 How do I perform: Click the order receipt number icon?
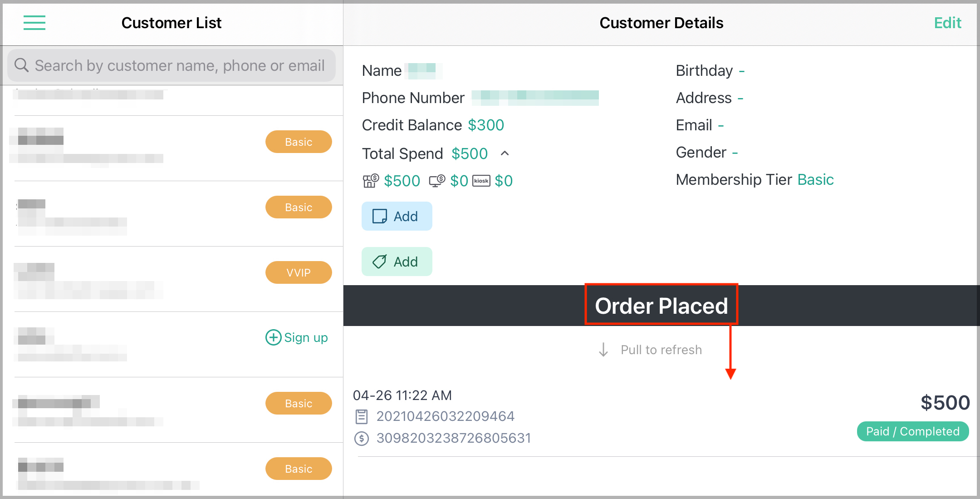(362, 416)
